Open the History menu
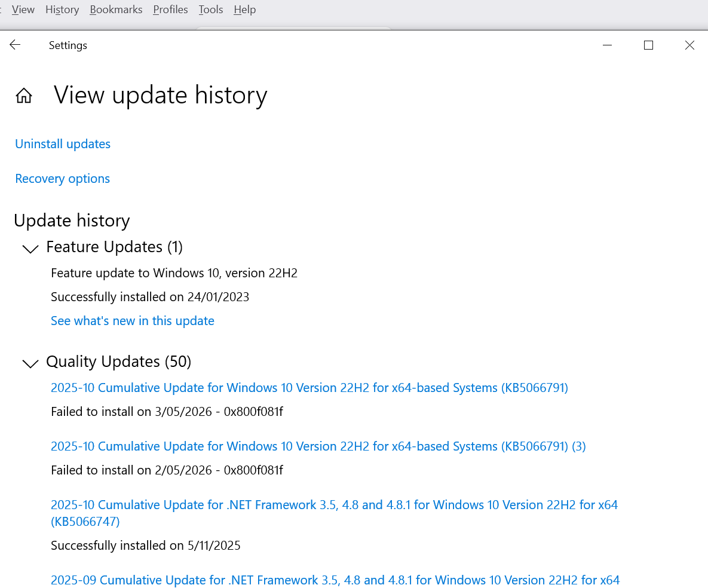Viewport: 708px width, 588px height. click(62, 10)
